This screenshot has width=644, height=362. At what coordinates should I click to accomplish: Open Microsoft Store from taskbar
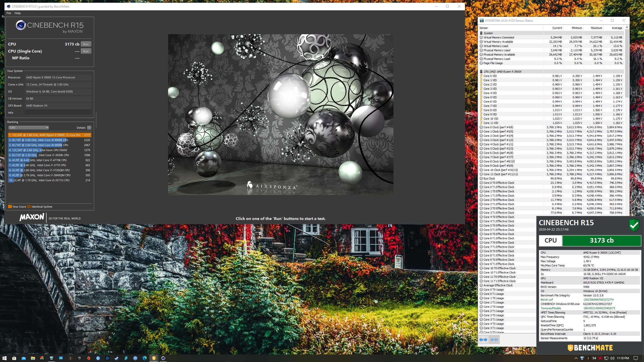(x=14, y=358)
